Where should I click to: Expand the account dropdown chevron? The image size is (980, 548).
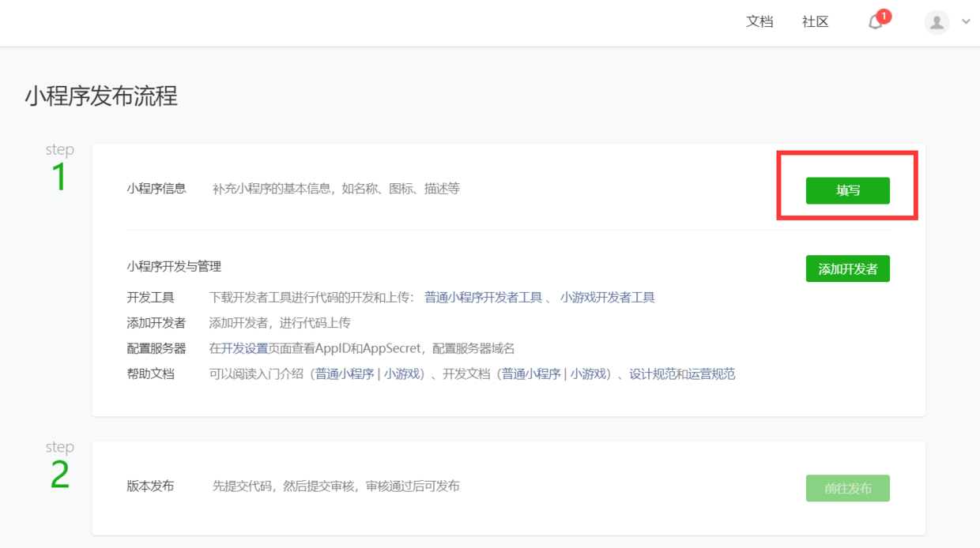click(966, 22)
